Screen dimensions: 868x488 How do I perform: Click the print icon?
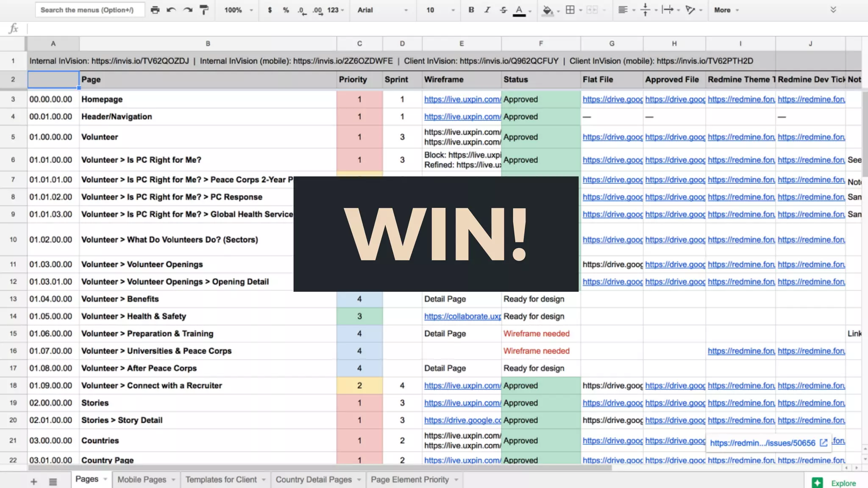coord(155,10)
